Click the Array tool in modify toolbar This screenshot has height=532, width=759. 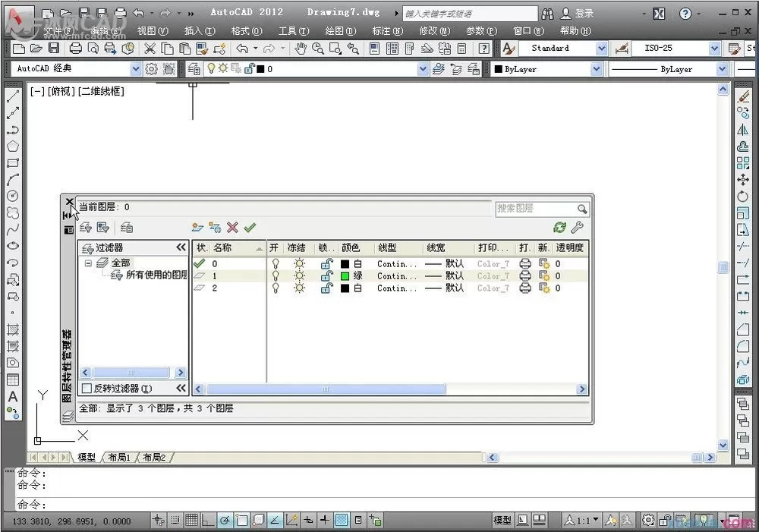[743, 162]
